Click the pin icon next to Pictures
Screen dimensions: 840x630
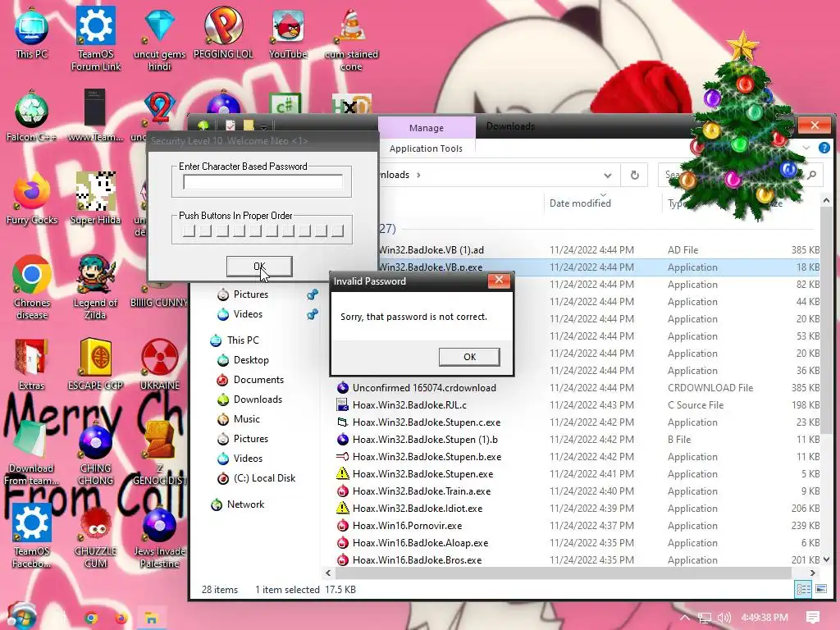point(313,294)
